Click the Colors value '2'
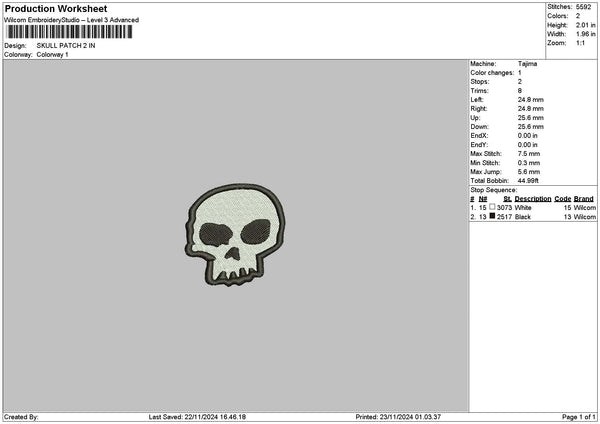 [x=578, y=16]
